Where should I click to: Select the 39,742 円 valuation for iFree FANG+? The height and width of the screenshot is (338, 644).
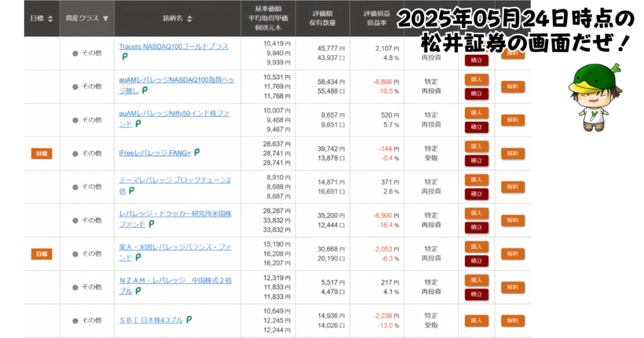(331, 149)
